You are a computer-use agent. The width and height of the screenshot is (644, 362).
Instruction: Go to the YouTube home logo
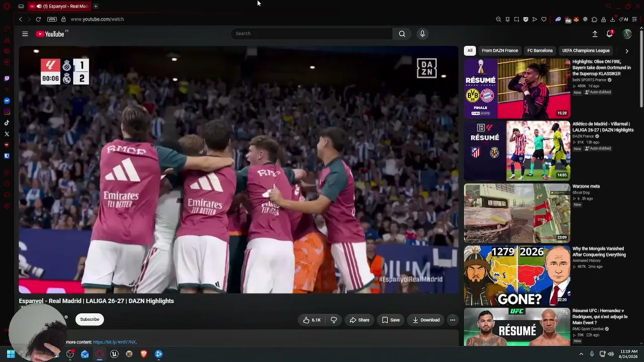coord(50,34)
